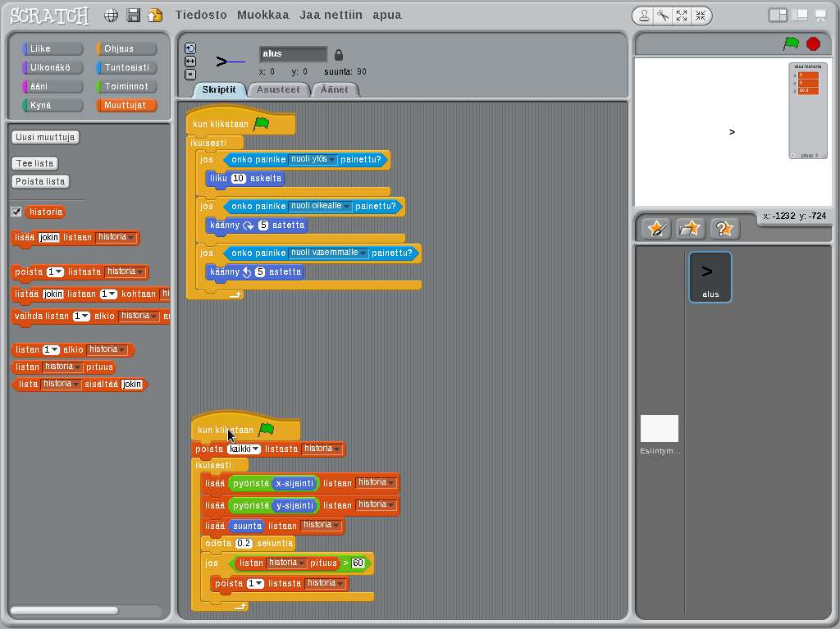Open Tiedosto menu

202,15
